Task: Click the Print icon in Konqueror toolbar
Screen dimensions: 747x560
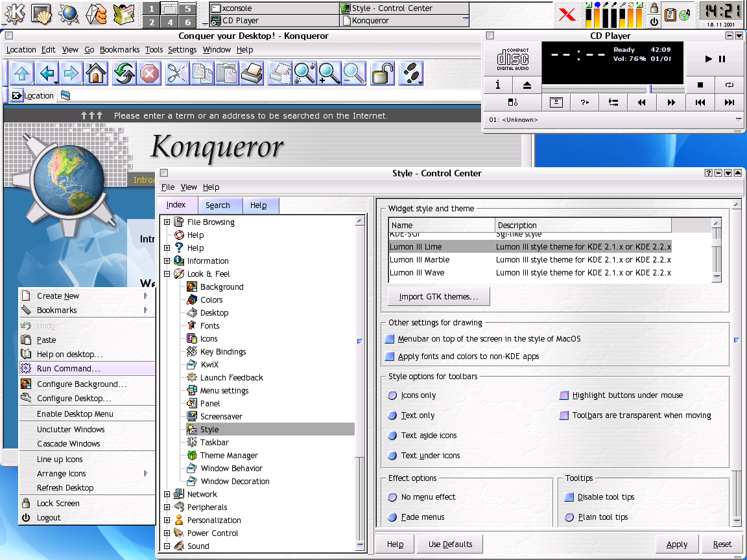Action: tap(252, 73)
